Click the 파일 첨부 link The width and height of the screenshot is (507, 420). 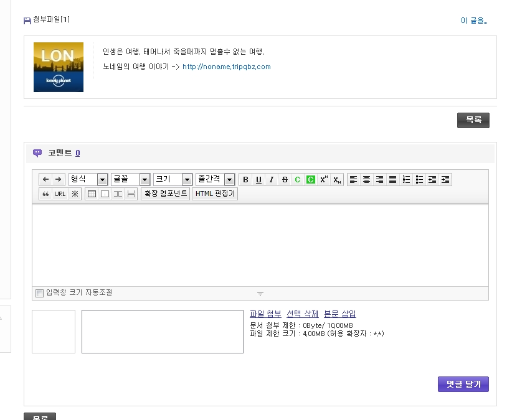tap(265, 314)
